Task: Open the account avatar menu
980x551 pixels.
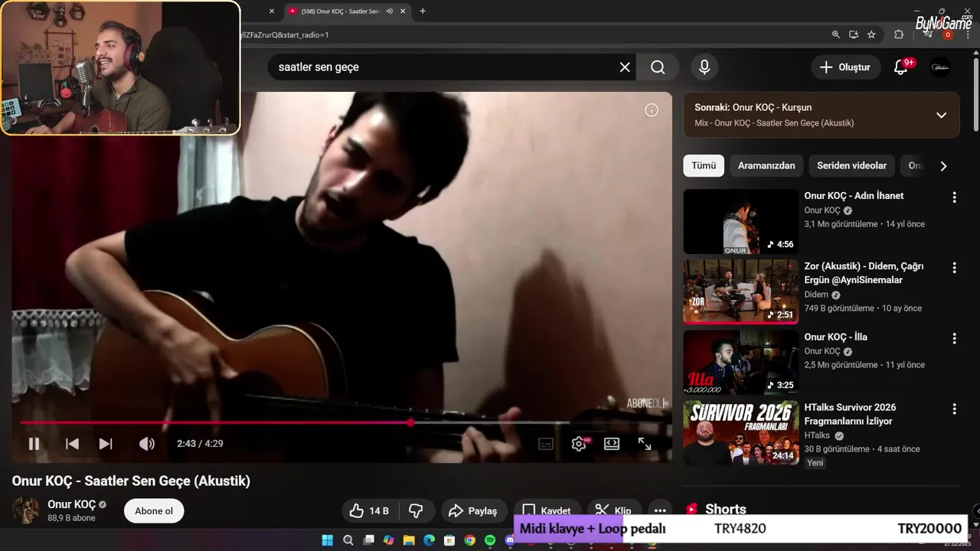Action: (x=940, y=67)
